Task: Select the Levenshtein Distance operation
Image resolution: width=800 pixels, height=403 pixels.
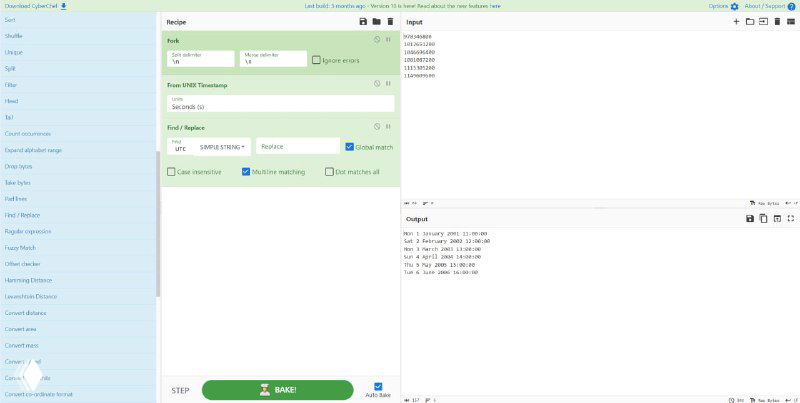Action: pos(78,297)
